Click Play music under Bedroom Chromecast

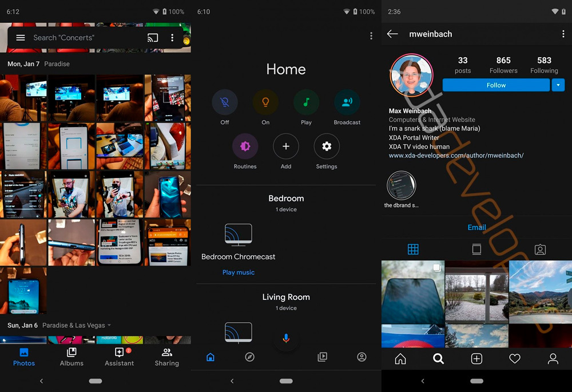239,272
